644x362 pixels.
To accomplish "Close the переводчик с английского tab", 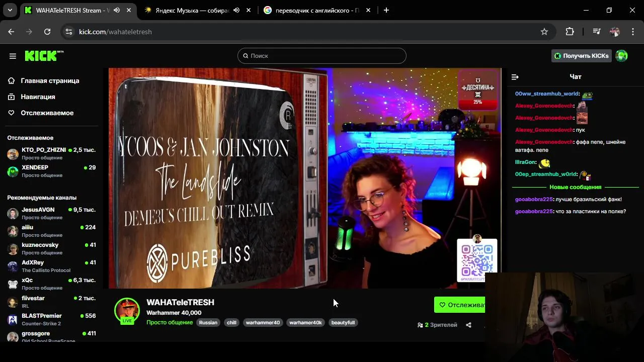I will 368,10.
